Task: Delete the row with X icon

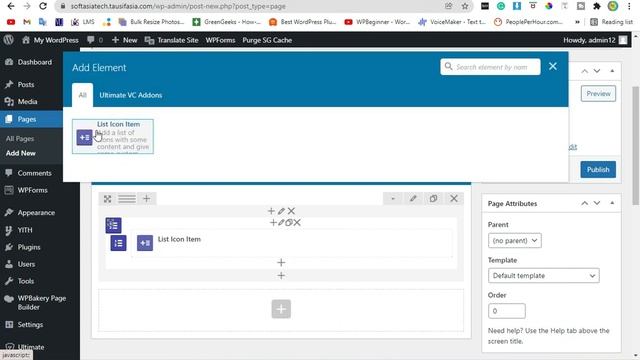Action: click(x=453, y=199)
